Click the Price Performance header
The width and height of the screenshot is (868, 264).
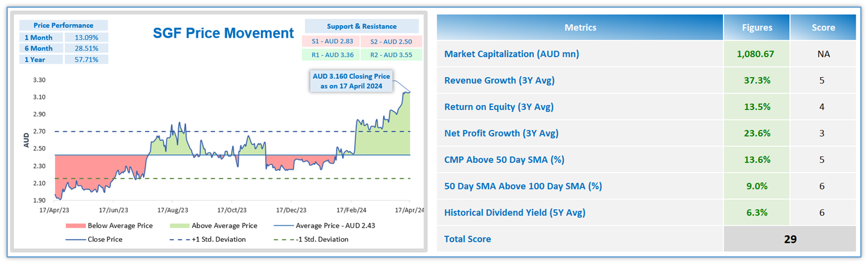tap(63, 25)
